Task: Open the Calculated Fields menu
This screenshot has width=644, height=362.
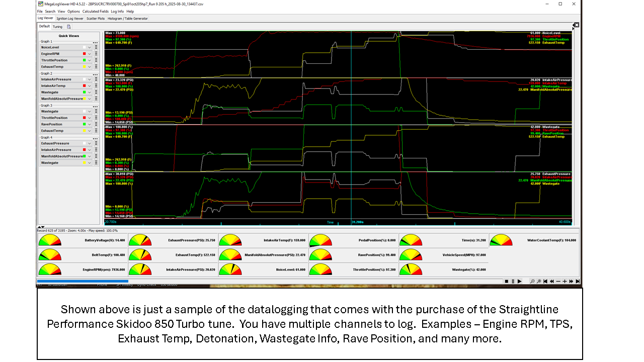Action: [x=95, y=11]
